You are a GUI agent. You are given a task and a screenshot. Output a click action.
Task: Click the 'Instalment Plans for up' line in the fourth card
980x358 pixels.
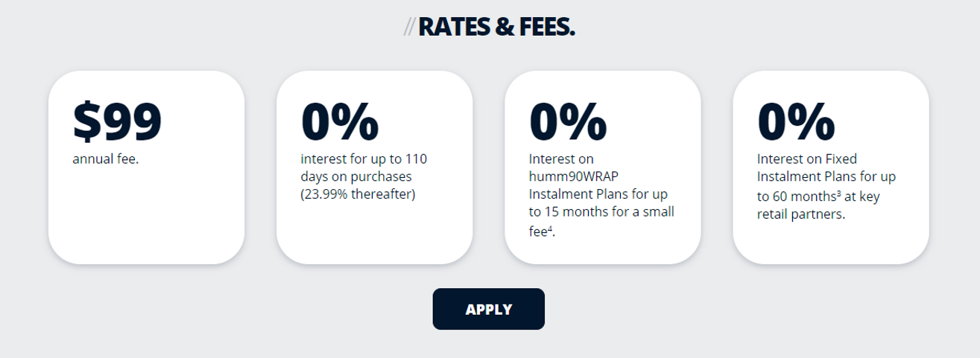click(x=826, y=176)
